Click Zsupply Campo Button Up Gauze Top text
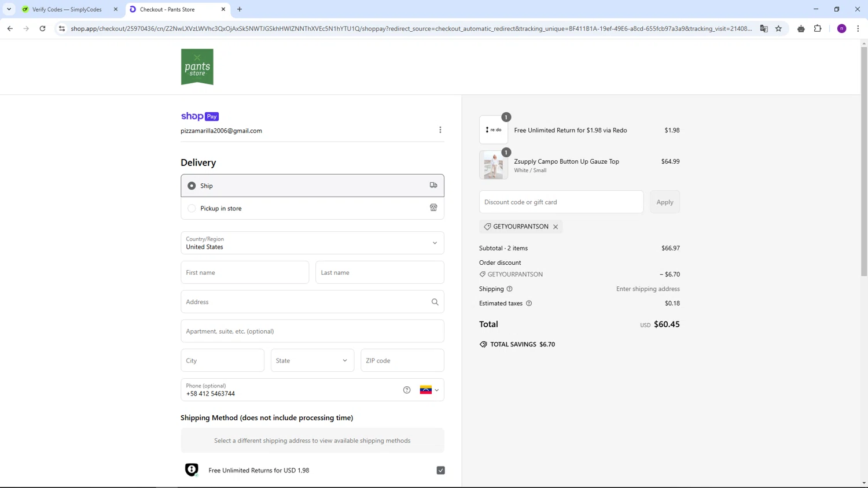The width and height of the screenshot is (868, 488). click(567, 161)
